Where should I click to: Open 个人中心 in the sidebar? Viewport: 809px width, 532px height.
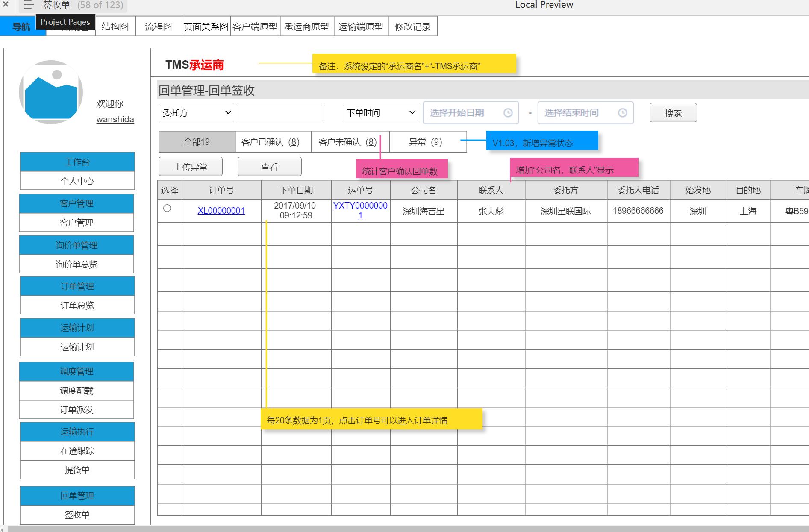[77, 181]
